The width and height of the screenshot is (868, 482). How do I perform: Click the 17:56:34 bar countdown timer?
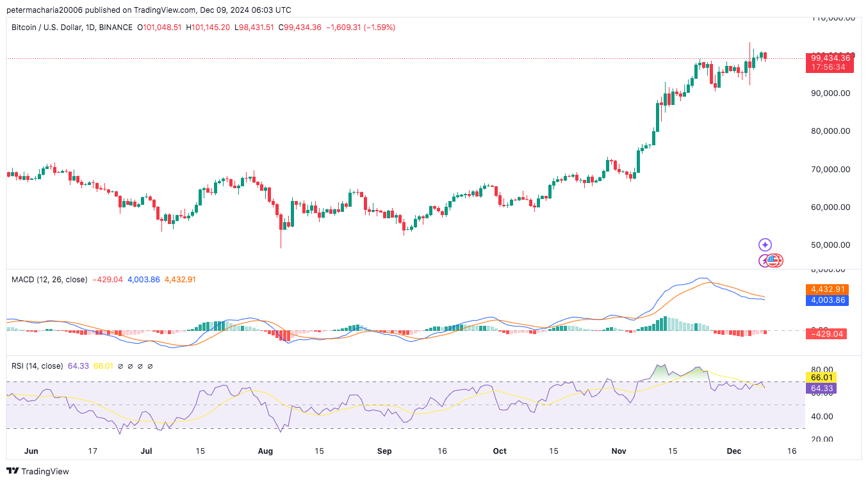830,67
